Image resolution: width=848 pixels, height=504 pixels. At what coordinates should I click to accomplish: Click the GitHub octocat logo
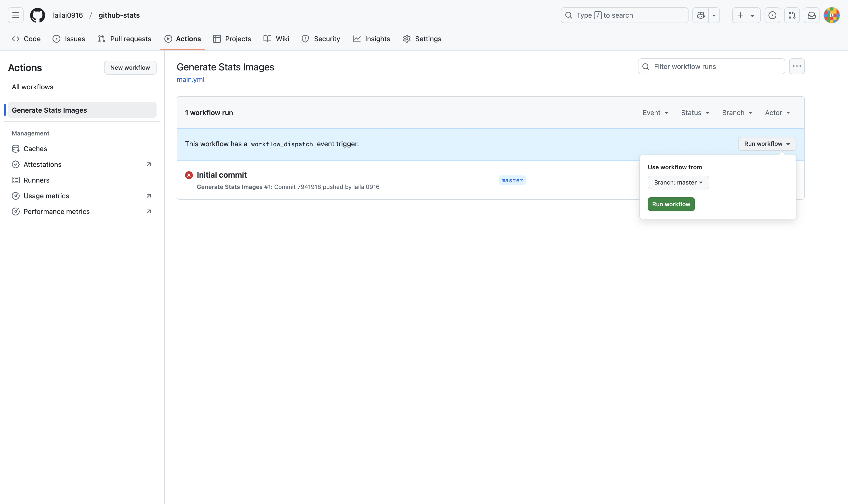(37, 15)
